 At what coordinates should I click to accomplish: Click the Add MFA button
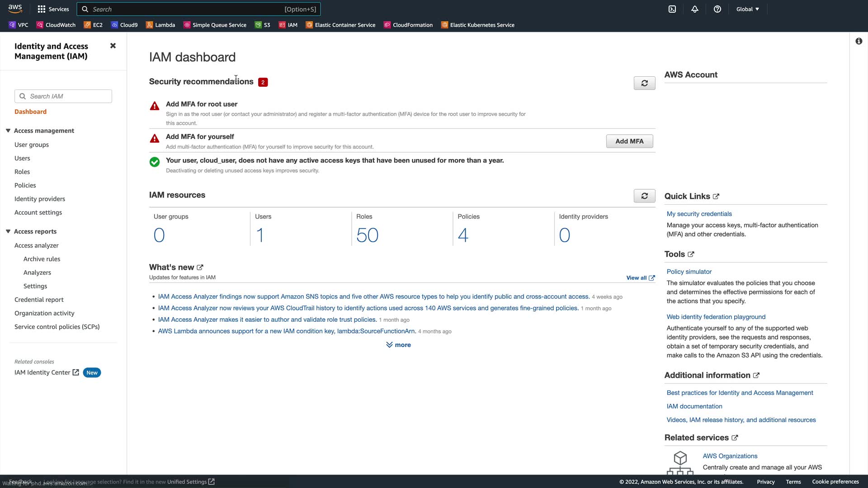[629, 141]
